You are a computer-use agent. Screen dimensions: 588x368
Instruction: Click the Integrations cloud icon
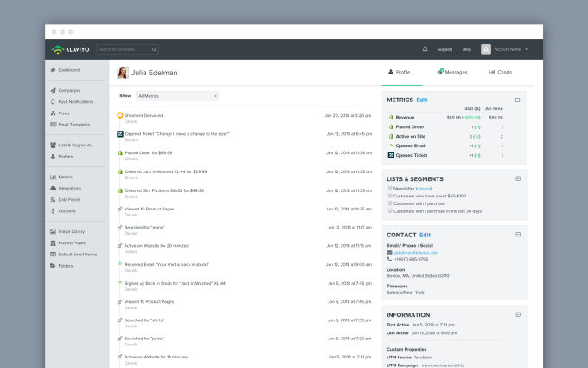tap(54, 187)
